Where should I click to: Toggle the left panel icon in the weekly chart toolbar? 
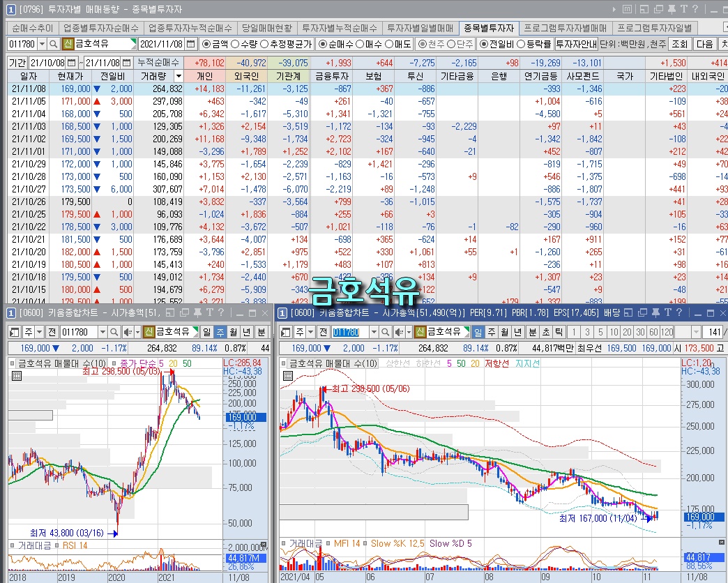coord(15,332)
